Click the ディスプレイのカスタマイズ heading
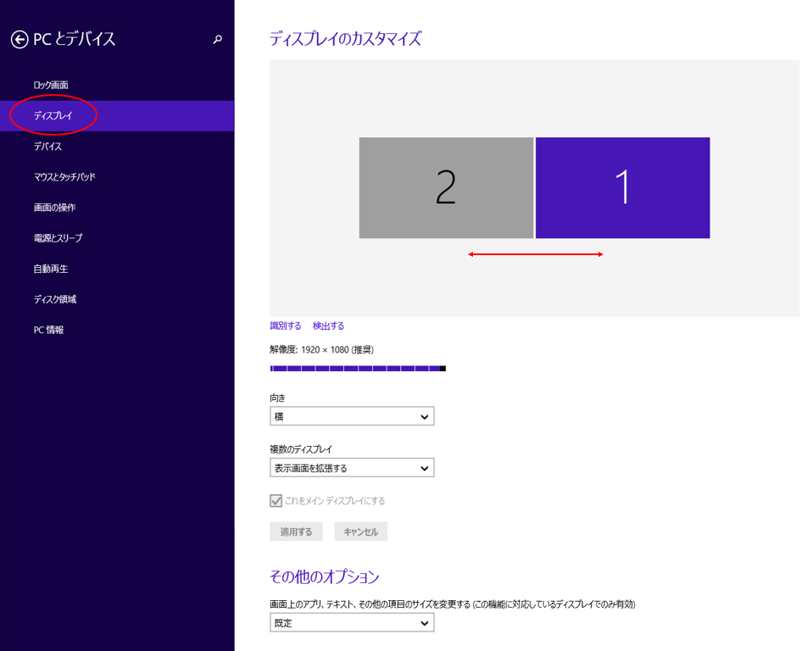 [x=346, y=39]
